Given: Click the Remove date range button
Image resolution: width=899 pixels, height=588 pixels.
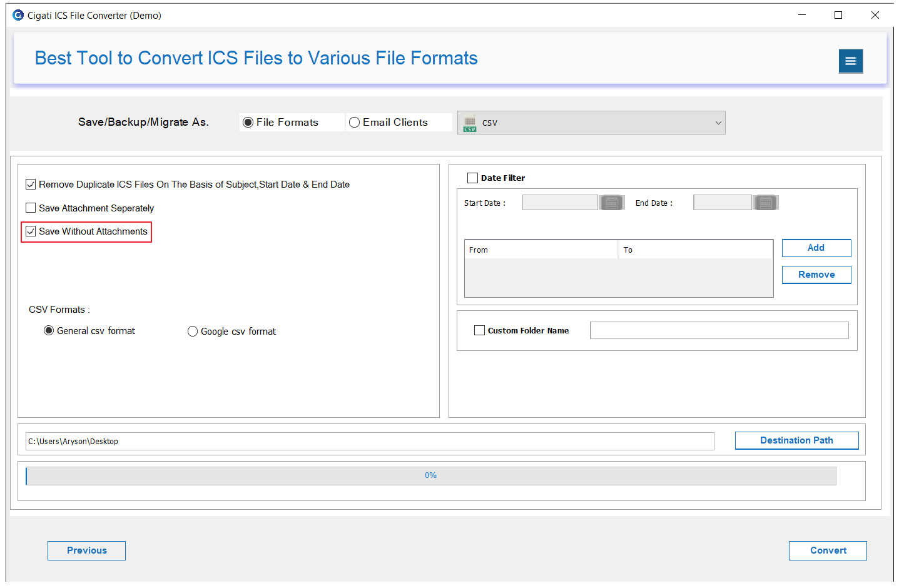Looking at the screenshot, I should (x=816, y=275).
